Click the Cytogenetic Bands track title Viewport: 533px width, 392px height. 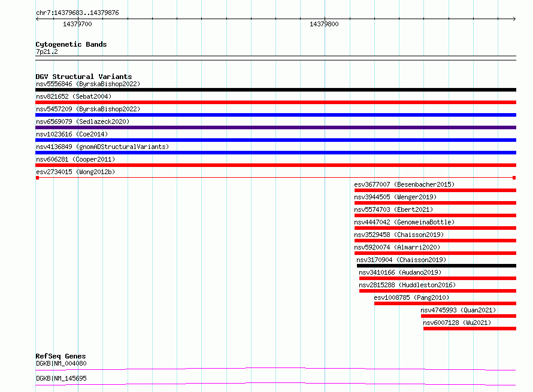pyautogui.click(x=71, y=44)
